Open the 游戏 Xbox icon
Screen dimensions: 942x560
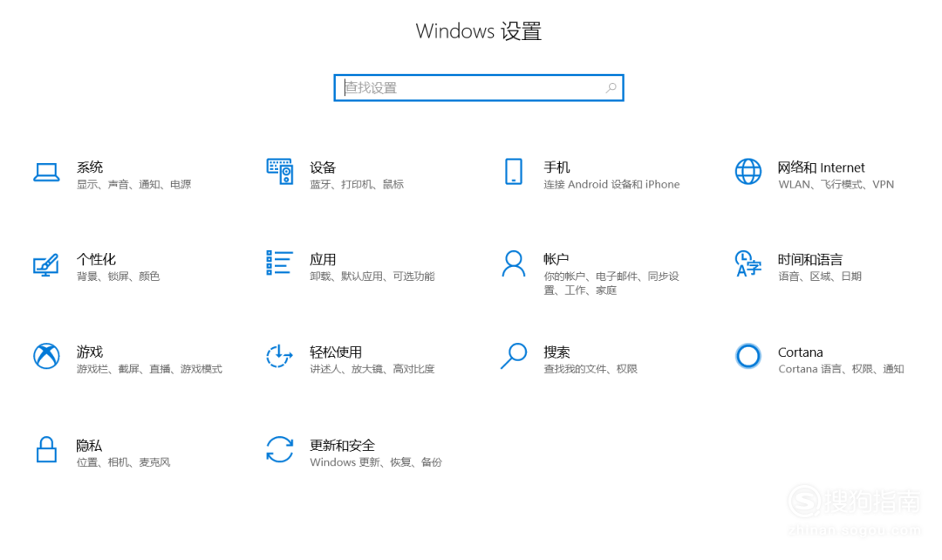coord(46,356)
